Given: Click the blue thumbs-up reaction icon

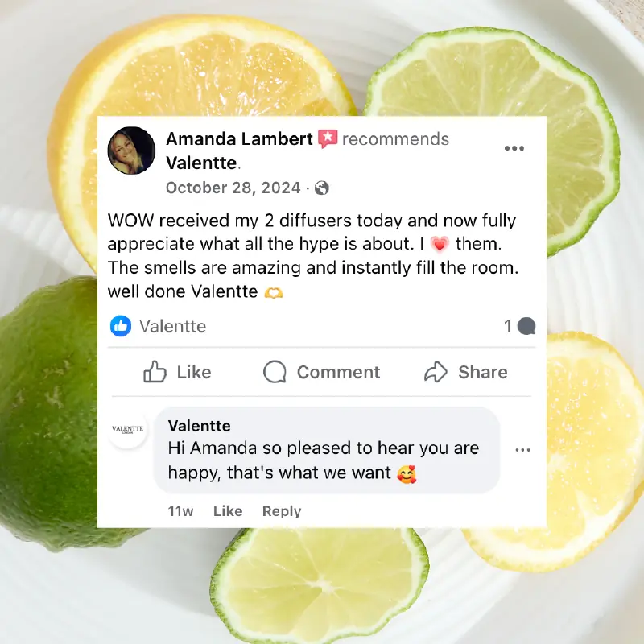Looking at the screenshot, I should coord(121,326).
